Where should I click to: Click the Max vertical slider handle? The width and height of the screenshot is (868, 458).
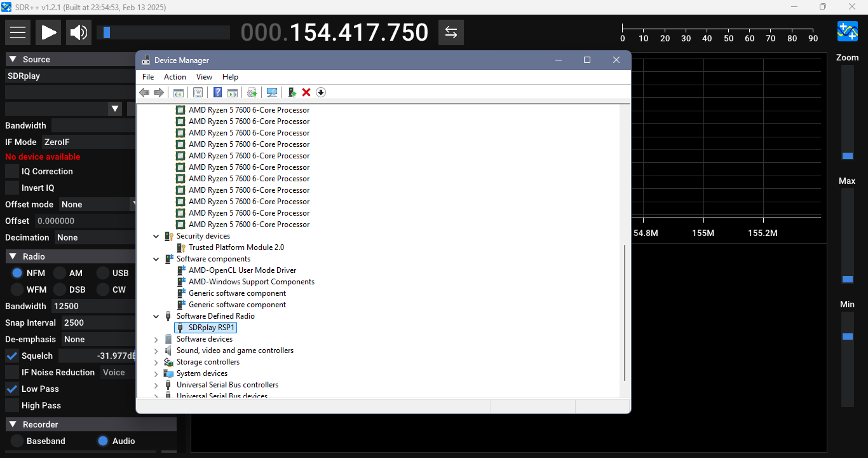pyautogui.click(x=848, y=279)
